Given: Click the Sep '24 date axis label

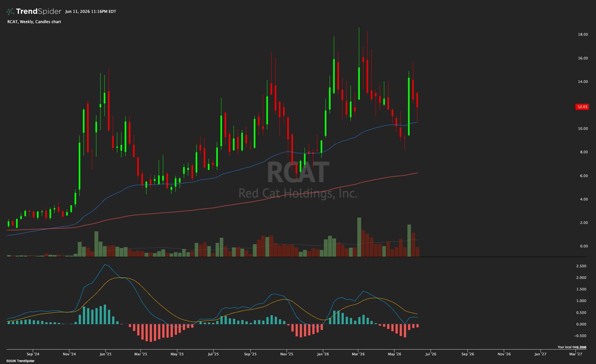Looking at the screenshot, I should pos(33,355).
